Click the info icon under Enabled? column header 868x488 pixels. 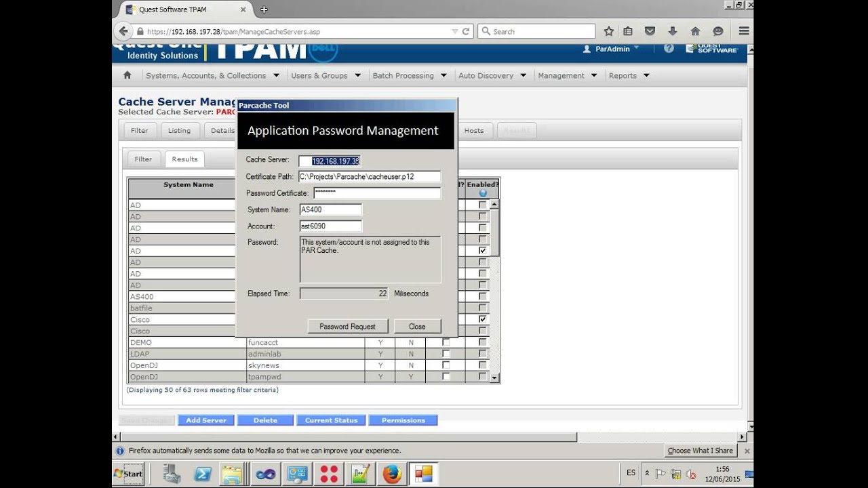(483, 193)
